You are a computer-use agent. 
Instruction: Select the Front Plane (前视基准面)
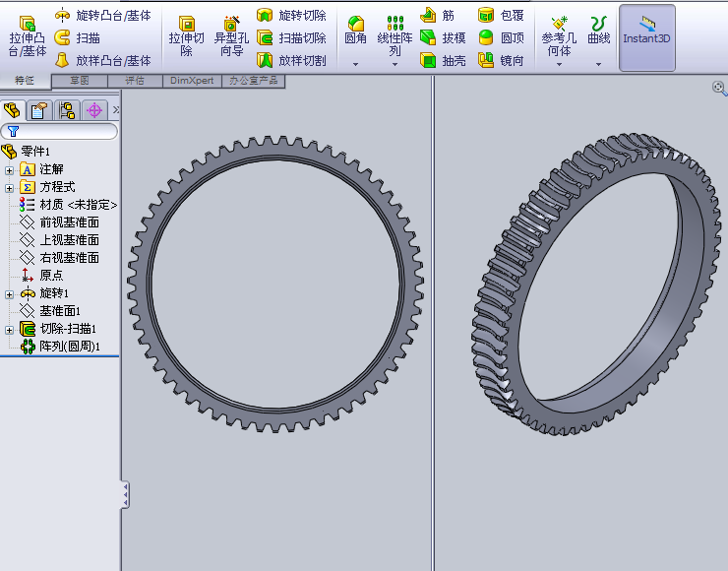click(59, 222)
